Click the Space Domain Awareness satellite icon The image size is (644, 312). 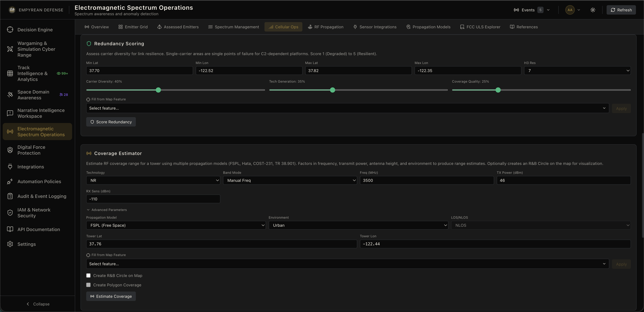click(10, 95)
